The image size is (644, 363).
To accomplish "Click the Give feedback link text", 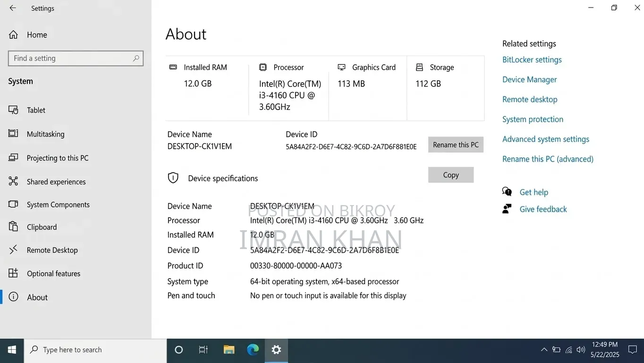I will point(543,209).
